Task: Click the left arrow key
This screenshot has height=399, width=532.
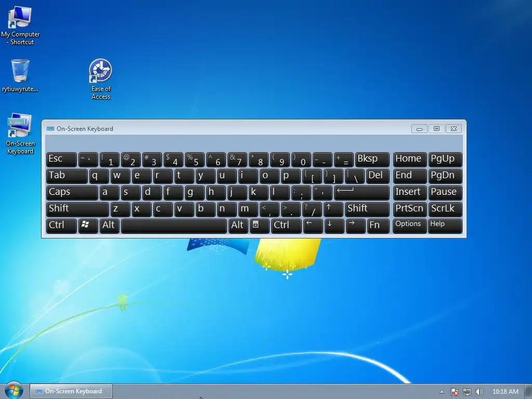Action: [x=313, y=225]
